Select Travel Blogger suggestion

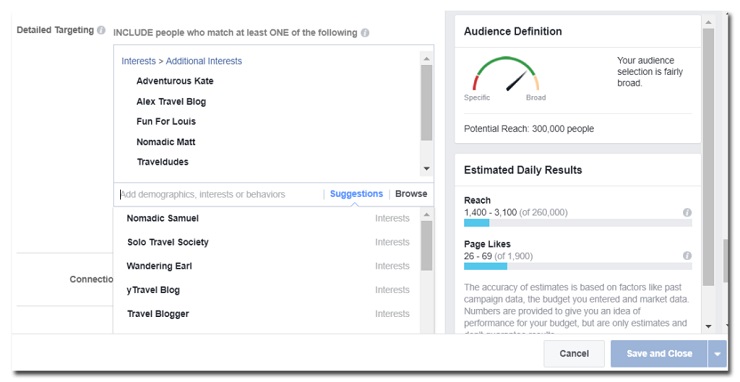pyautogui.click(x=267, y=314)
